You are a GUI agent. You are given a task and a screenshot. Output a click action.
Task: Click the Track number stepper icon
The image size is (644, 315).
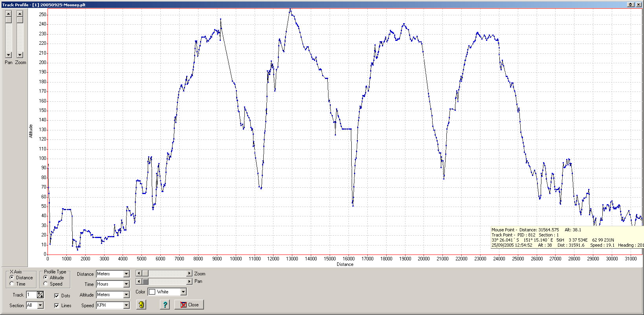pos(40,295)
